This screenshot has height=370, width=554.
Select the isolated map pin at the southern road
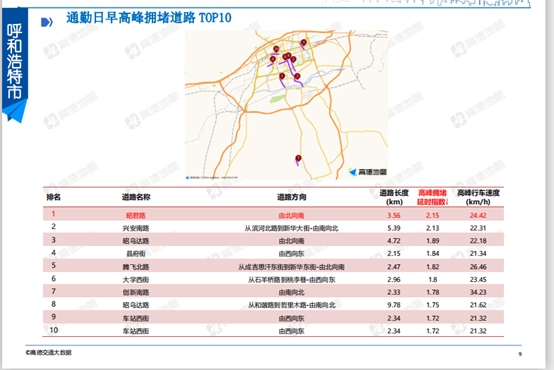[298, 159]
